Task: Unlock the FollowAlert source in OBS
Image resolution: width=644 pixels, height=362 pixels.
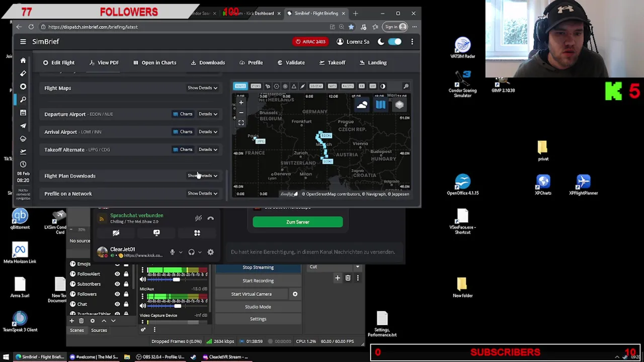Action: (x=126, y=274)
